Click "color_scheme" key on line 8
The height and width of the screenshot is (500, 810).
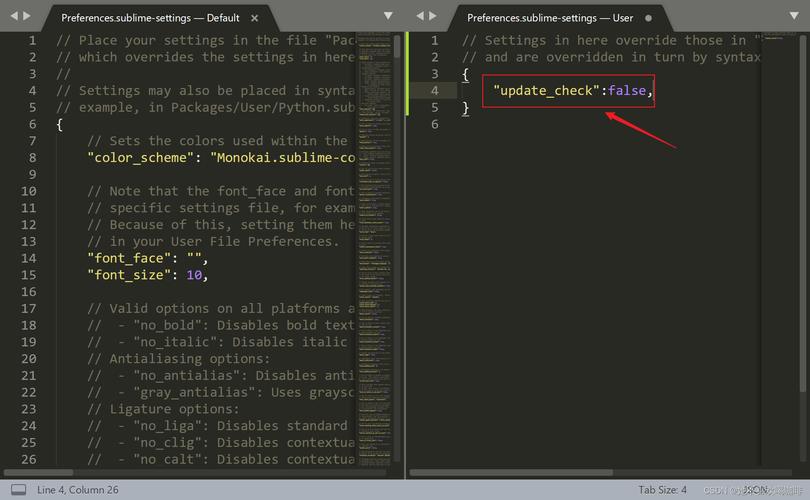pyautogui.click(x=136, y=158)
